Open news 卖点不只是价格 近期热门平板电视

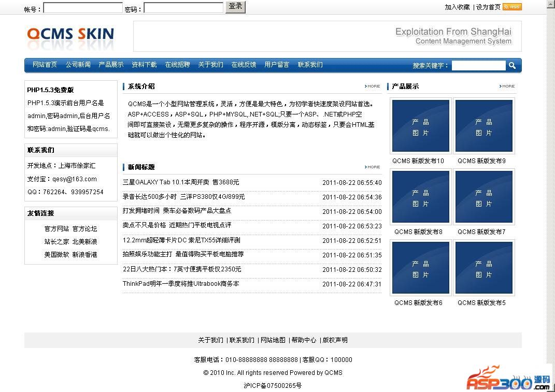pyautogui.click(x=177, y=225)
